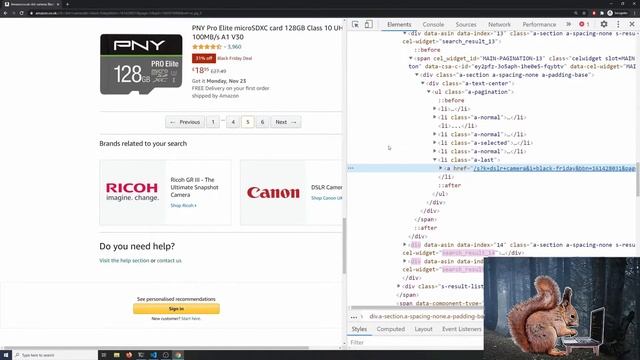Screen dimensions: 640x360
Task: Go to the Previous results page
Action: [x=185, y=122]
